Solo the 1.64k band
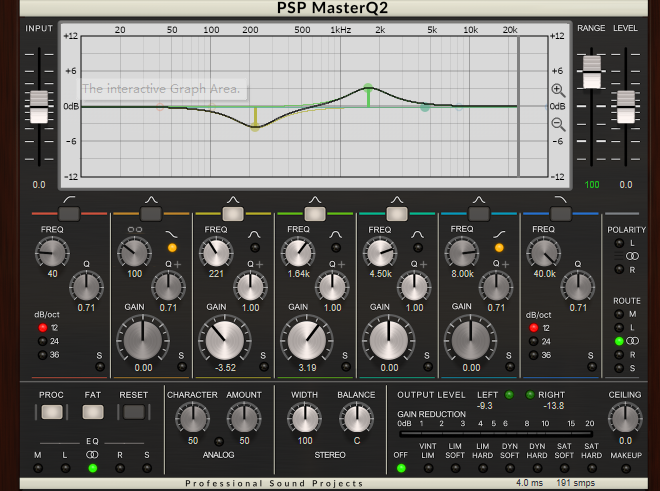 point(346,367)
